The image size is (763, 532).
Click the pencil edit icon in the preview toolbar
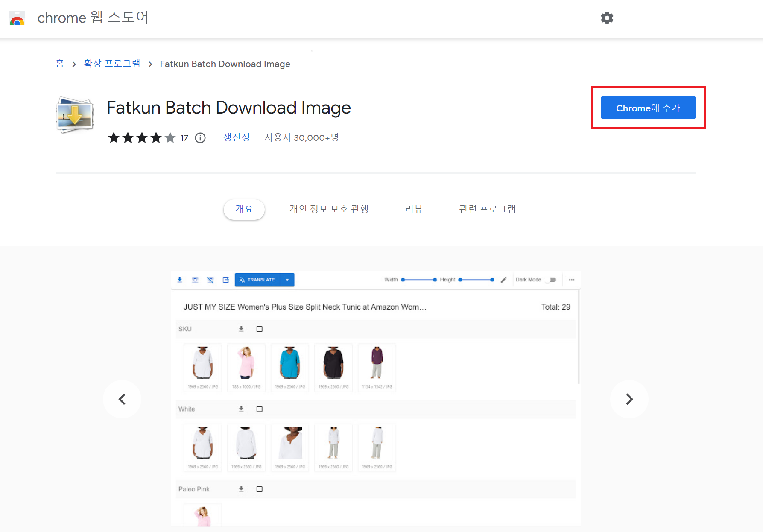(504, 280)
